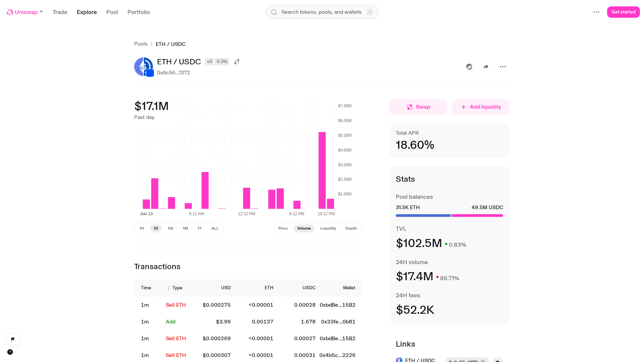This screenshot has height=362, width=644.
Task: Click the magnifying glass search icon
Action: [x=274, y=12]
